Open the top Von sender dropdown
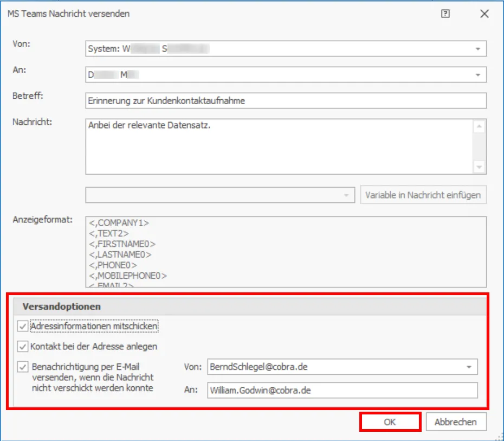Image resolution: width=504 pixels, height=441 pixels. click(x=478, y=49)
